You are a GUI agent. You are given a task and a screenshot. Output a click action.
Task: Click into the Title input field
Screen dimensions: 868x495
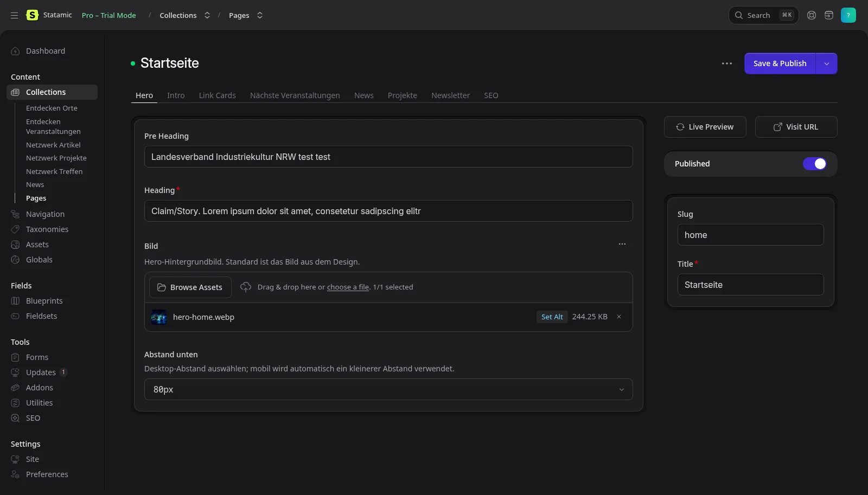tap(751, 285)
